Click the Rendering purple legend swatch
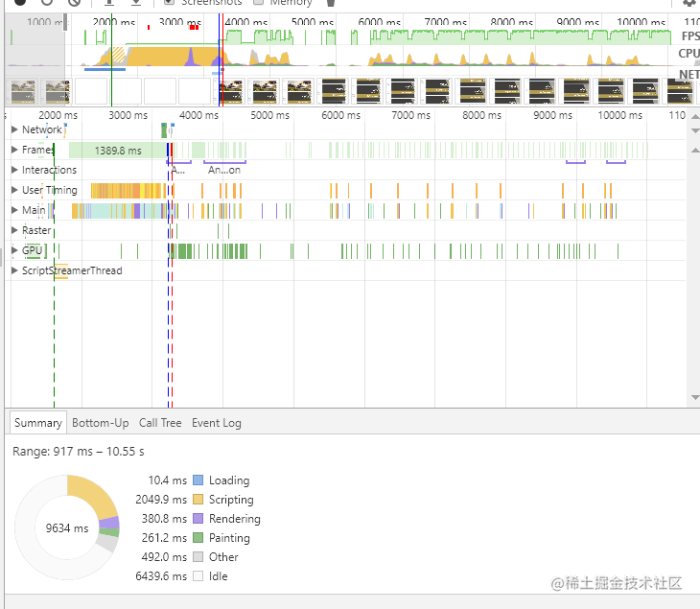The width and height of the screenshot is (700, 609). 198,519
